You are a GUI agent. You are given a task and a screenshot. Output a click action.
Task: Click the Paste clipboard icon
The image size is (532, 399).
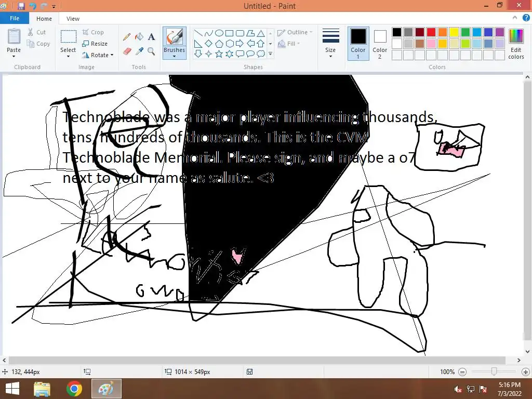tap(14, 37)
